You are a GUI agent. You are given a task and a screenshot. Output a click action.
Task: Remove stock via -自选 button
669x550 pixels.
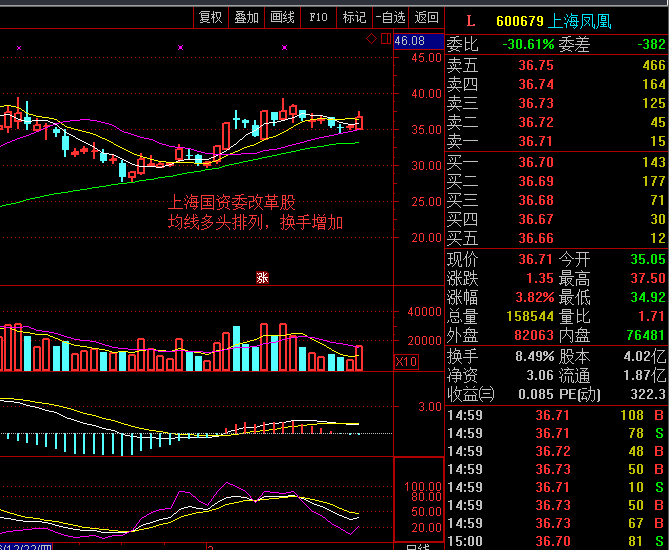click(390, 17)
